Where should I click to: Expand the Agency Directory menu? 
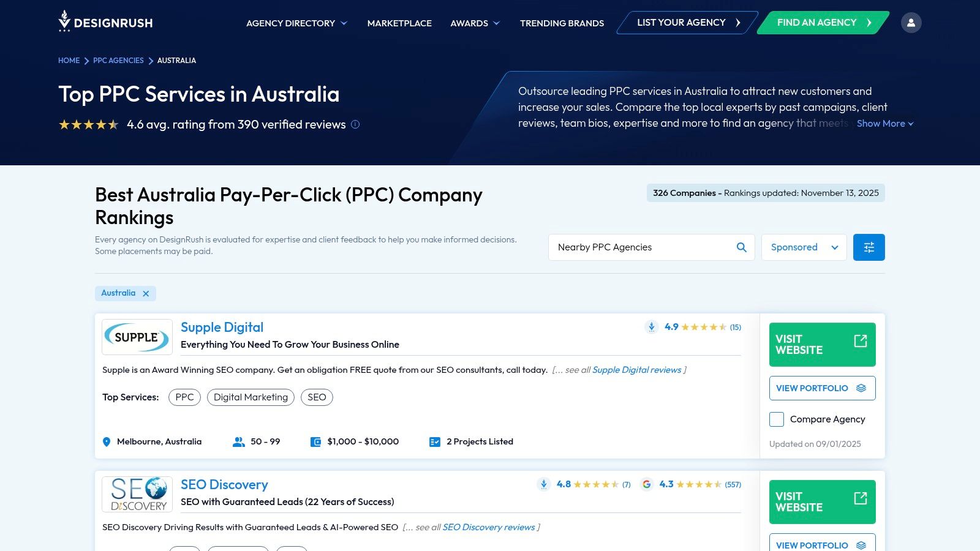296,23
